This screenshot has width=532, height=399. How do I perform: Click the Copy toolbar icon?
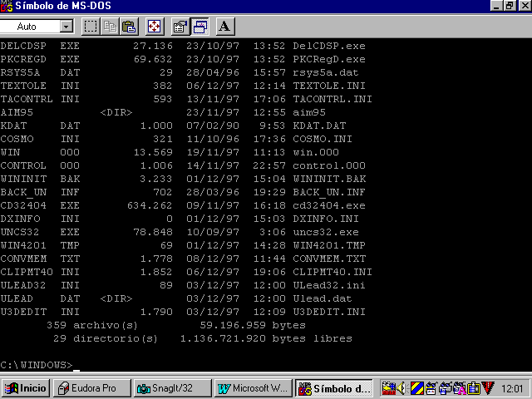pos(110,27)
